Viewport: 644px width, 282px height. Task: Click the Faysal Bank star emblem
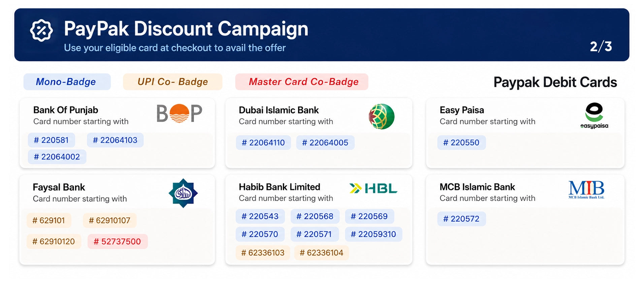click(183, 193)
